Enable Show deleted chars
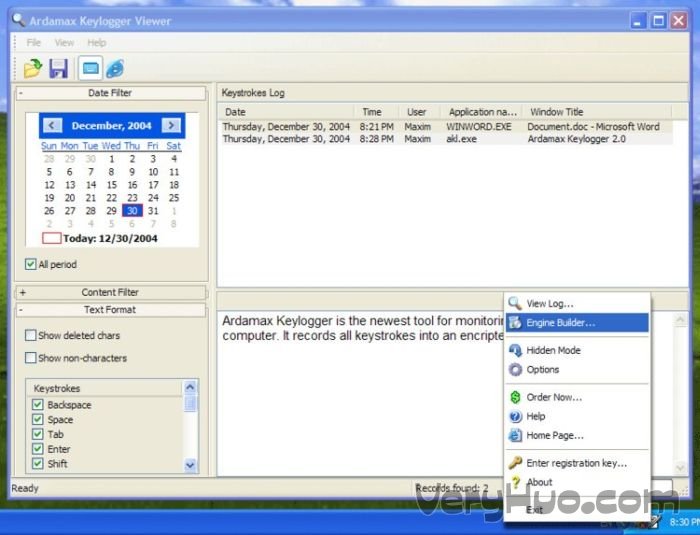Screen dimensions: 700x535 30,335
